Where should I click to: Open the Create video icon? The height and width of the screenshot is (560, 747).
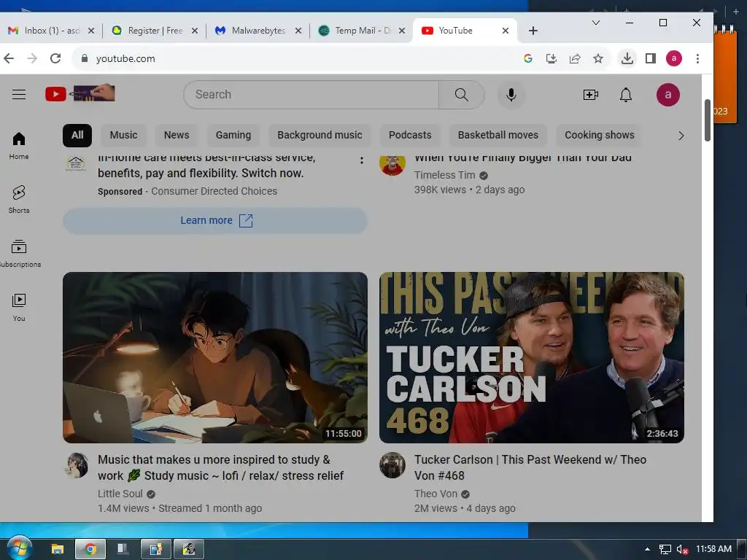(x=591, y=94)
